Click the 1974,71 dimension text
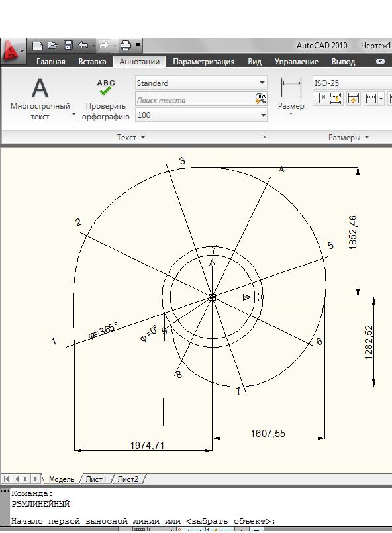Viewport: 392px width, 533px height. tap(147, 446)
